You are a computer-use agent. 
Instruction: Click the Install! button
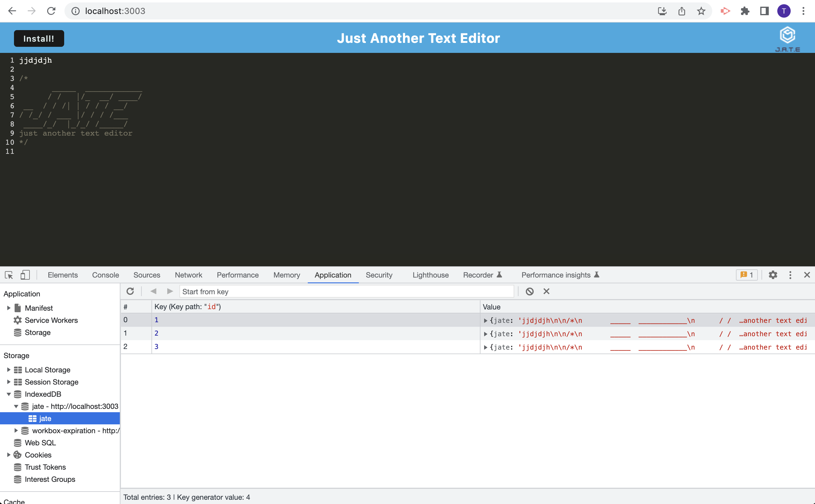(x=39, y=38)
